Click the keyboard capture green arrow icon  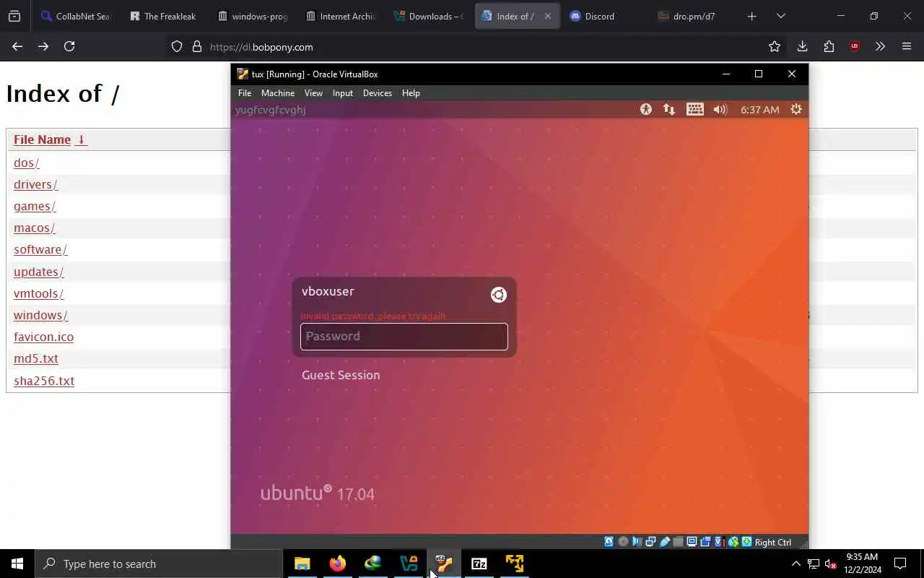coord(746,542)
